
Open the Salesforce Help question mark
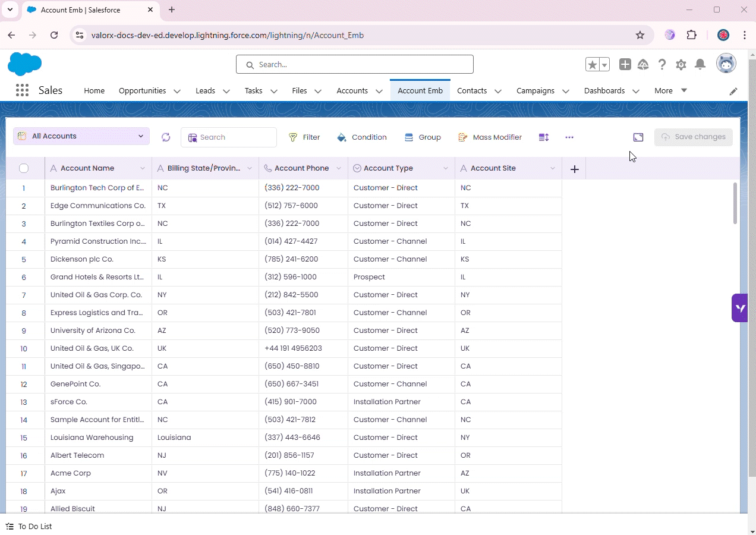[662, 65]
